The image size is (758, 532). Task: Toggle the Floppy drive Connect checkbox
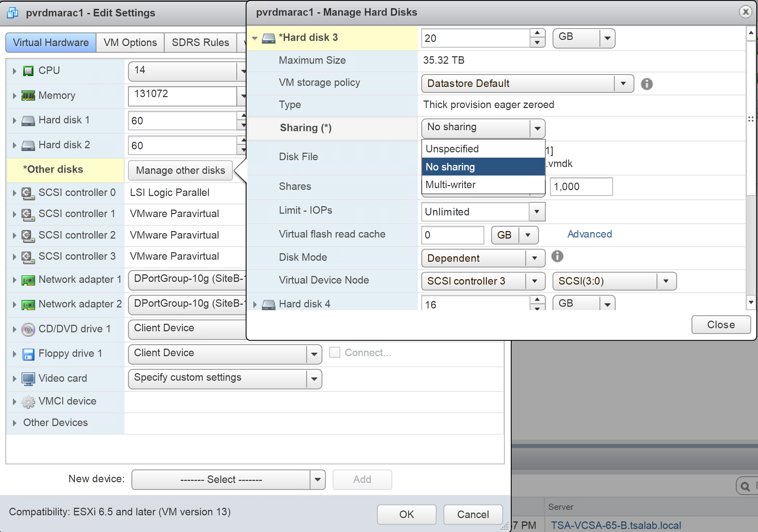(335, 352)
